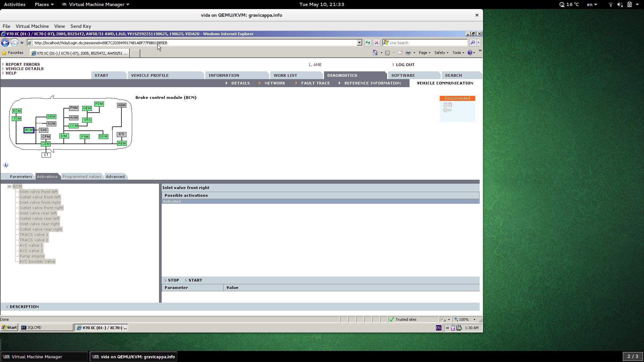Click the START button in activation panel
Screen dimensions: 644x362
point(195,280)
